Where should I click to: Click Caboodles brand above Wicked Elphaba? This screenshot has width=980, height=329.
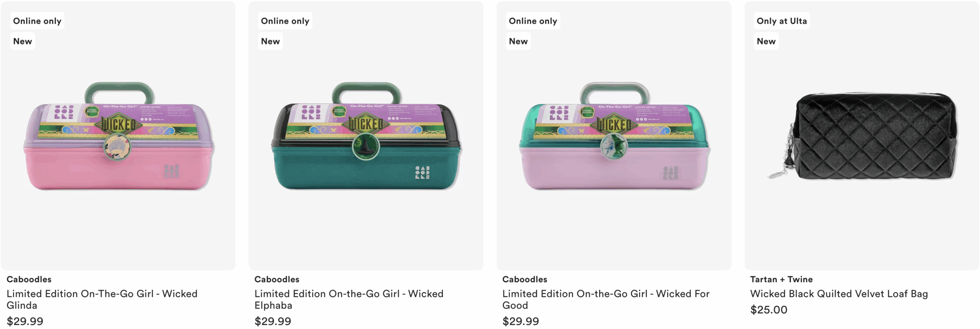click(x=277, y=279)
